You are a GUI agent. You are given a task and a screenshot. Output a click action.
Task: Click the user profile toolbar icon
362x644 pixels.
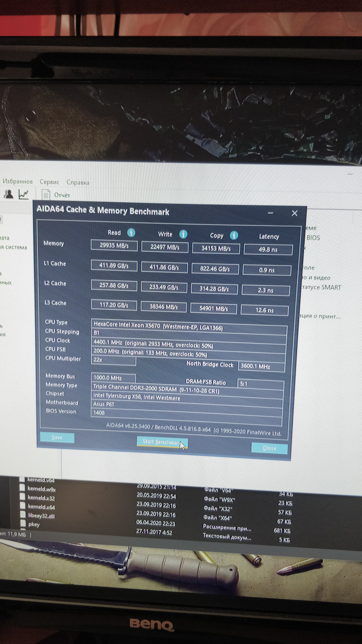tap(9, 194)
